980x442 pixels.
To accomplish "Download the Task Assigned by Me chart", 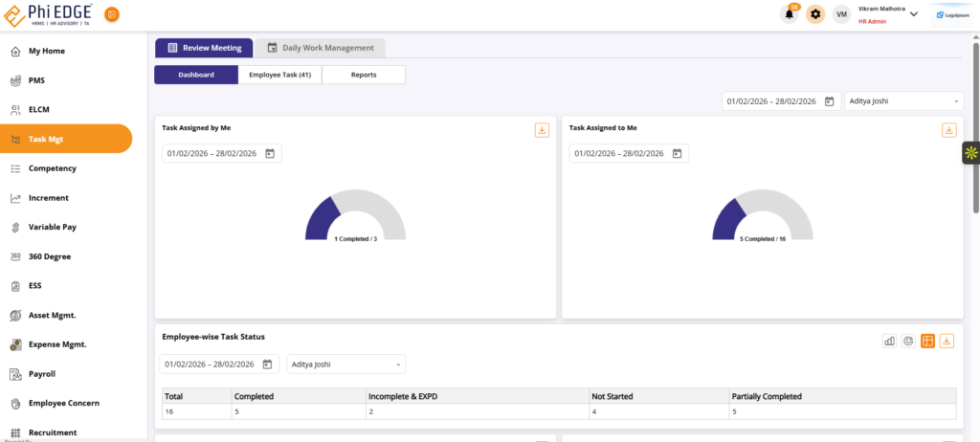I will [x=542, y=130].
